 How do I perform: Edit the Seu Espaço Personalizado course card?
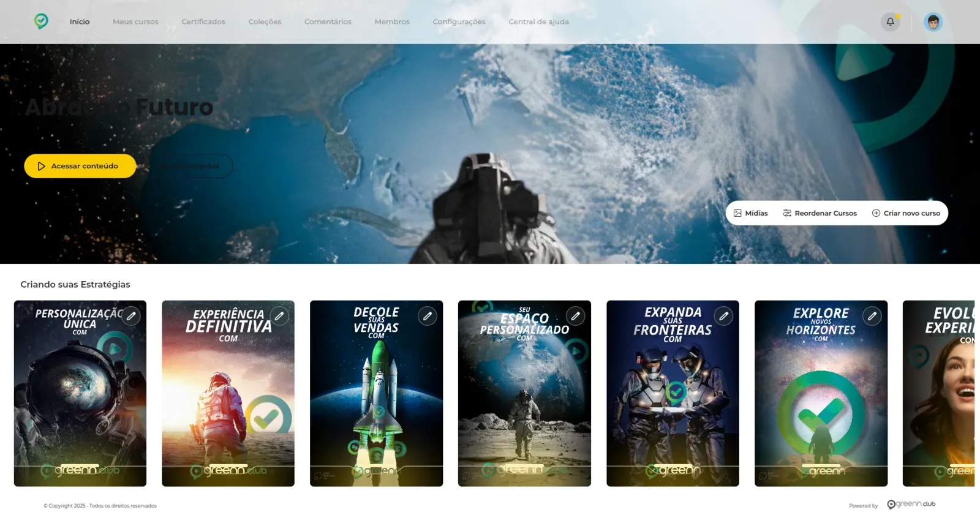[x=576, y=316]
